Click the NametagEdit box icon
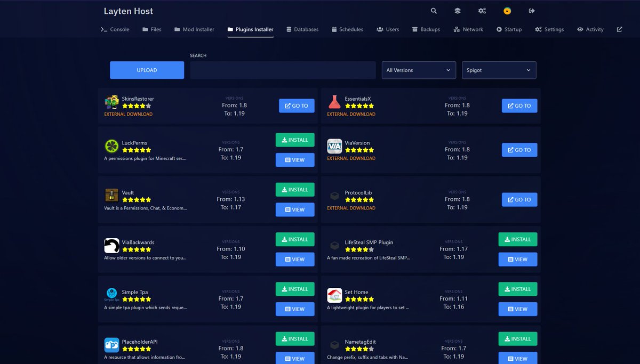Image resolution: width=640 pixels, height=364 pixels. (334, 345)
